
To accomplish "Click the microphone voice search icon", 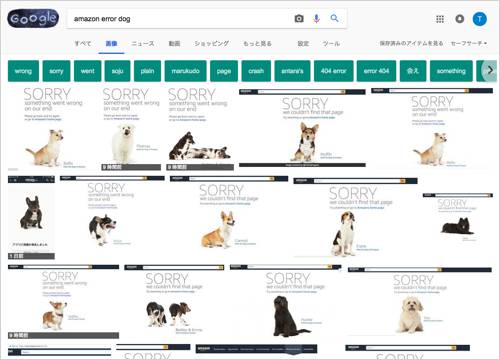I will [x=316, y=19].
